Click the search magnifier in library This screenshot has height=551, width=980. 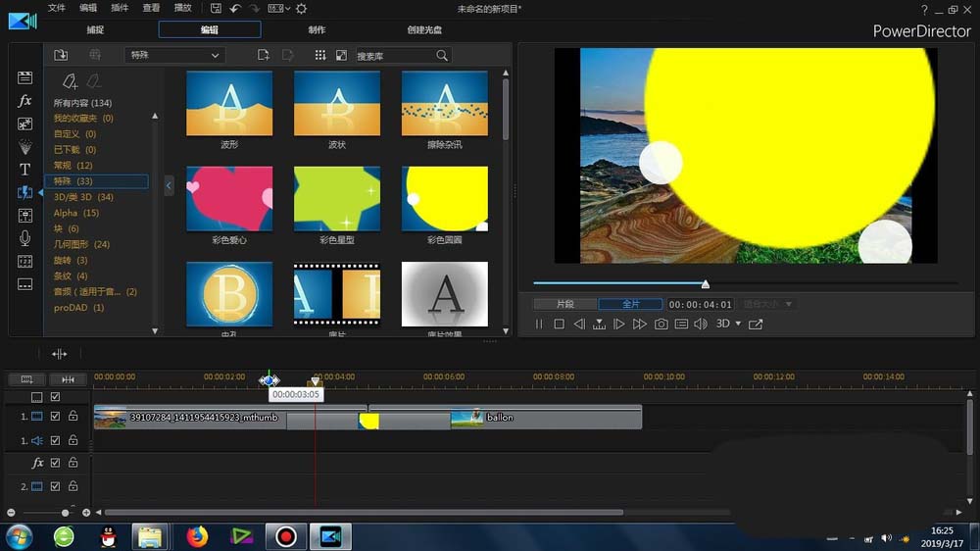click(442, 56)
